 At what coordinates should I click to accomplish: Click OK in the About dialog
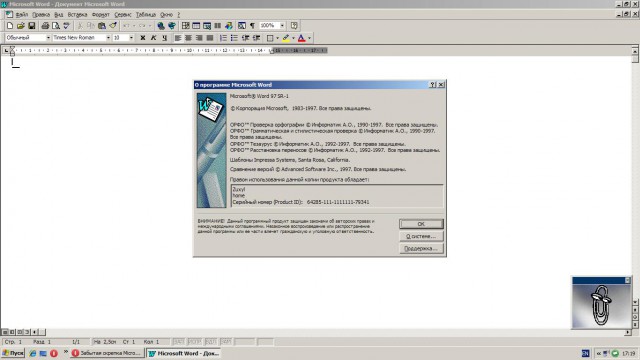pos(421,224)
